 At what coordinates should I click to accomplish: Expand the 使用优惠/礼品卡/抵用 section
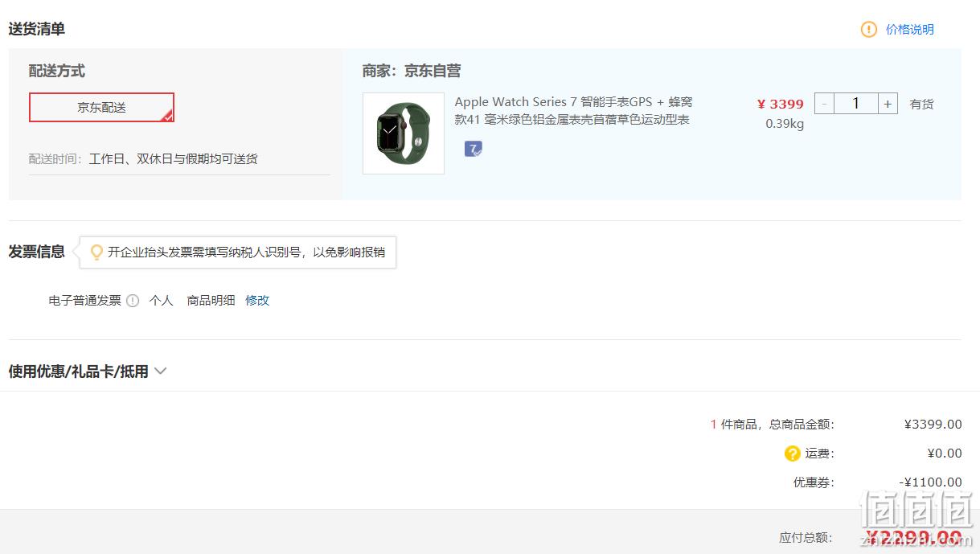point(87,371)
